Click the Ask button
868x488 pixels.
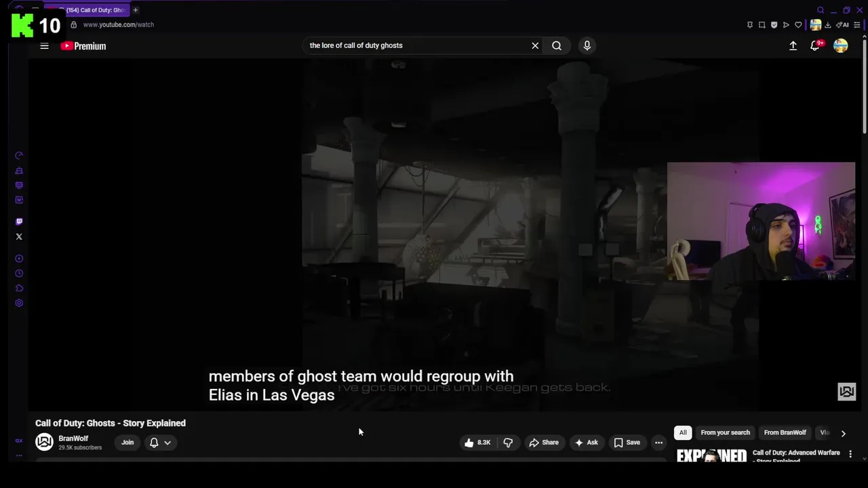point(586,443)
